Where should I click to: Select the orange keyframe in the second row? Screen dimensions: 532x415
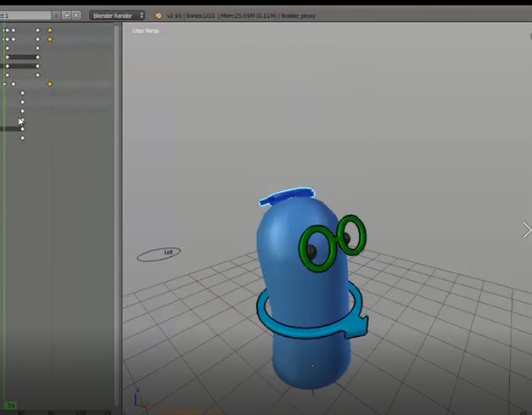pos(50,39)
